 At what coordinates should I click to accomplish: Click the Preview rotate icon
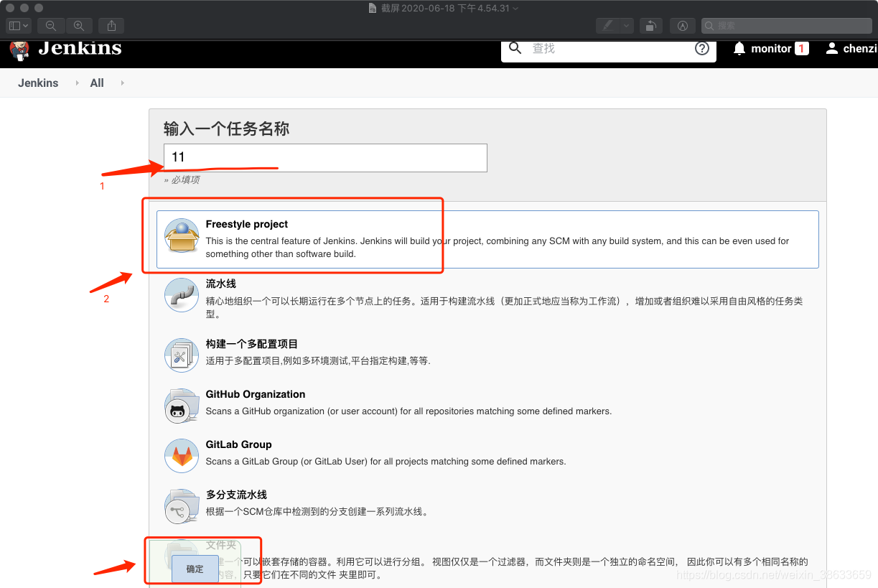pos(650,25)
